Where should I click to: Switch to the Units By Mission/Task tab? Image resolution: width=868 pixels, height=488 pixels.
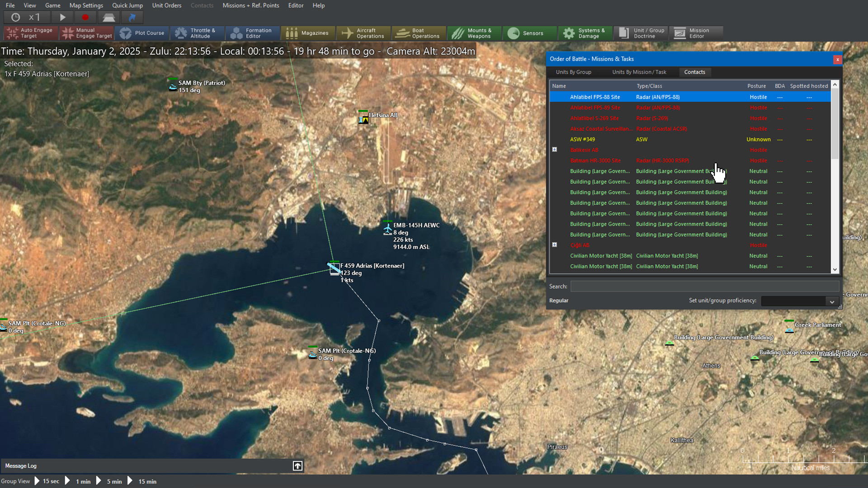click(x=639, y=71)
